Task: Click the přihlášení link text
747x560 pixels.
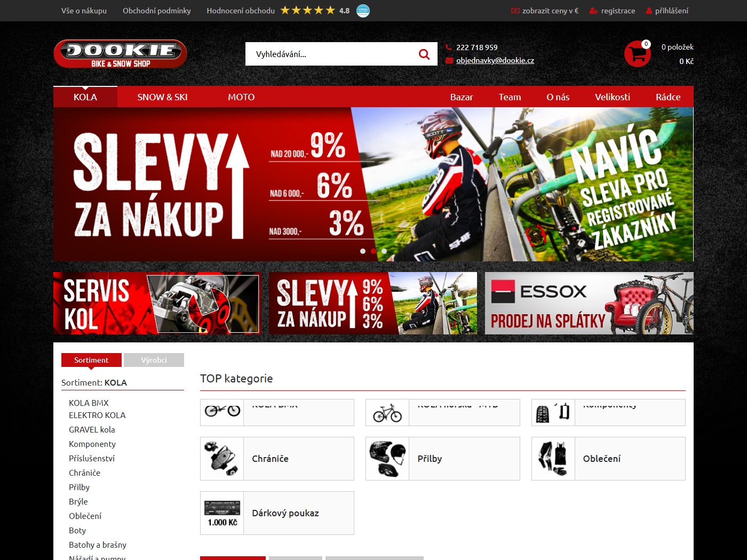Action: (x=672, y=11)
